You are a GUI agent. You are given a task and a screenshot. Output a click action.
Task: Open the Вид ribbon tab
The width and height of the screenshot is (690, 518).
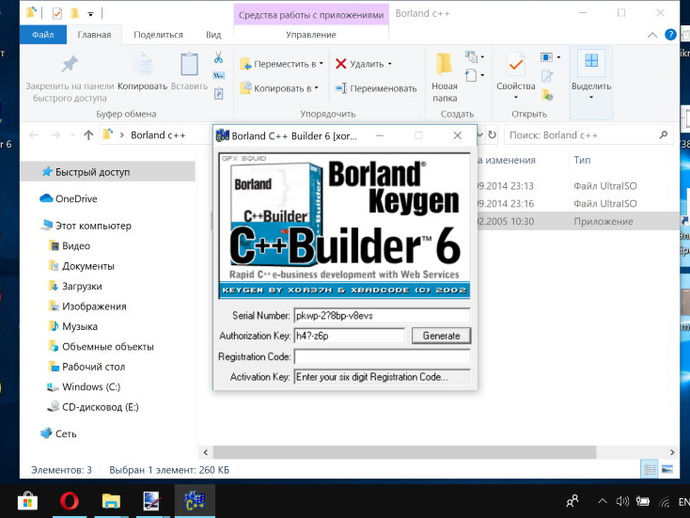(x=213, y=34)
